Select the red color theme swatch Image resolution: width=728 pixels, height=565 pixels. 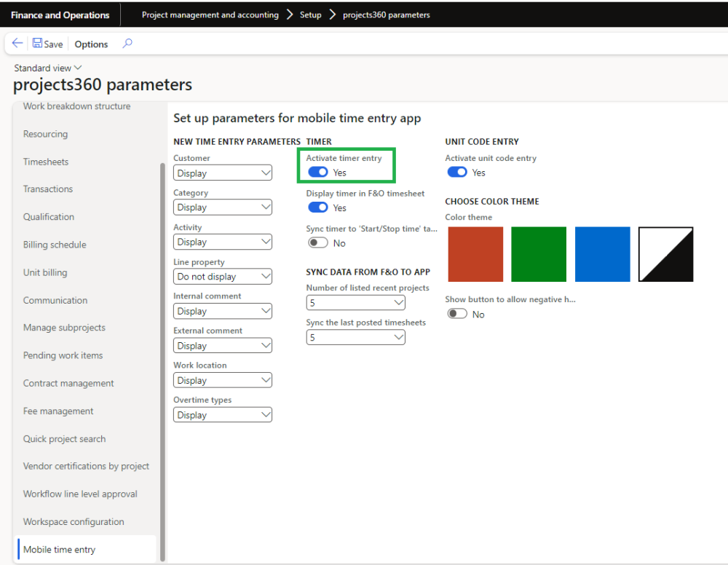[475, 254]
